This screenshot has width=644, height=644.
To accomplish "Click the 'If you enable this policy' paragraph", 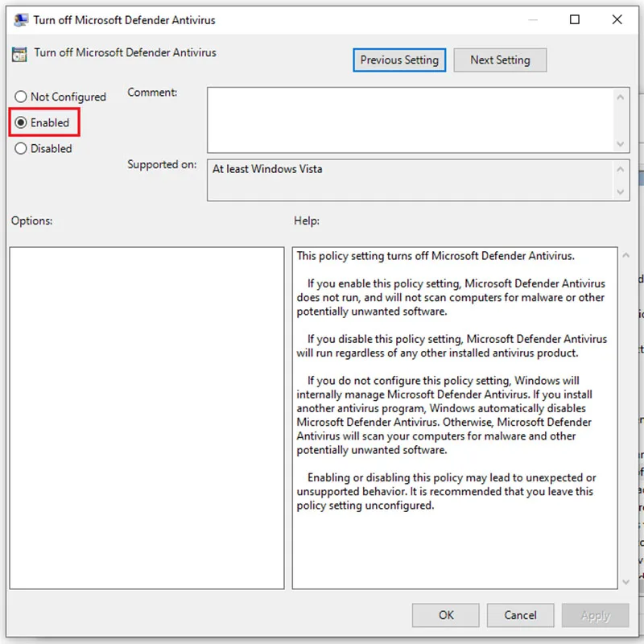I will coord(451,297).
